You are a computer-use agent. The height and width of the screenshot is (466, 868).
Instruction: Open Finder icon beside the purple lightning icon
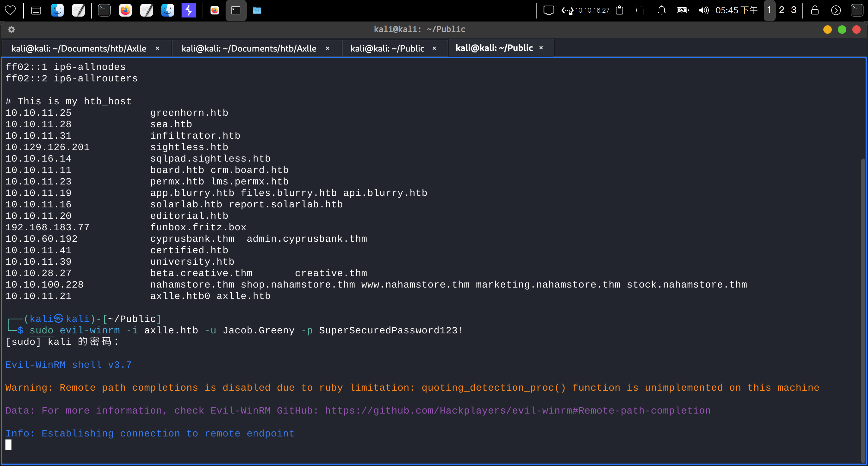167,11
